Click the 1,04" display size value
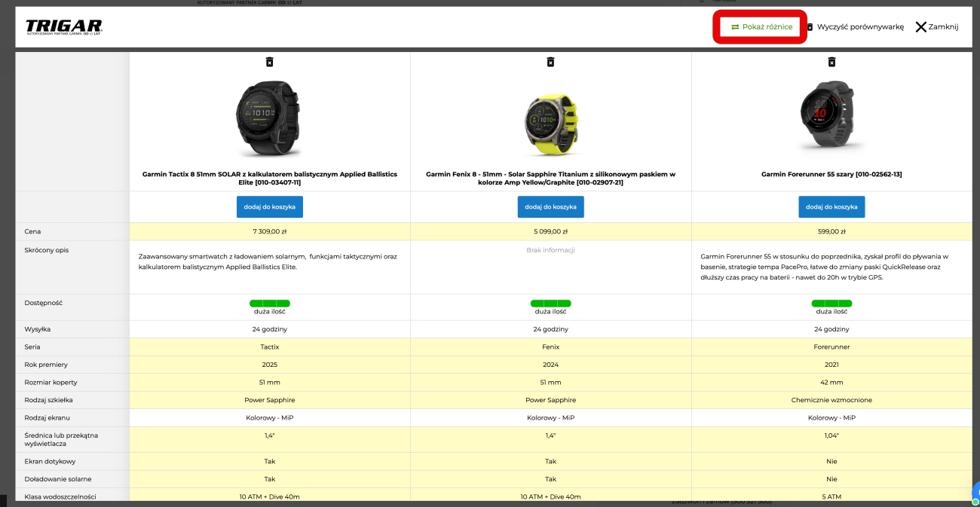980x507 pixels. pos(831,435)
